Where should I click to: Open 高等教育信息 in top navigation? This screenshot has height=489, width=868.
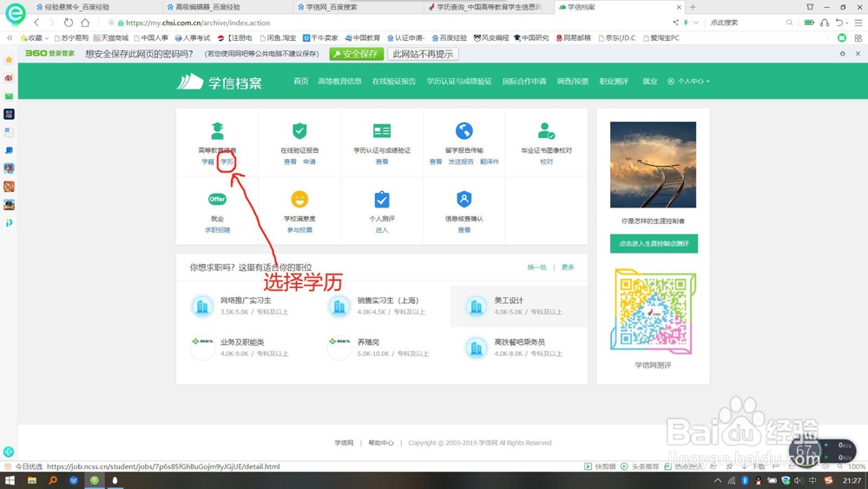(339, 82)
